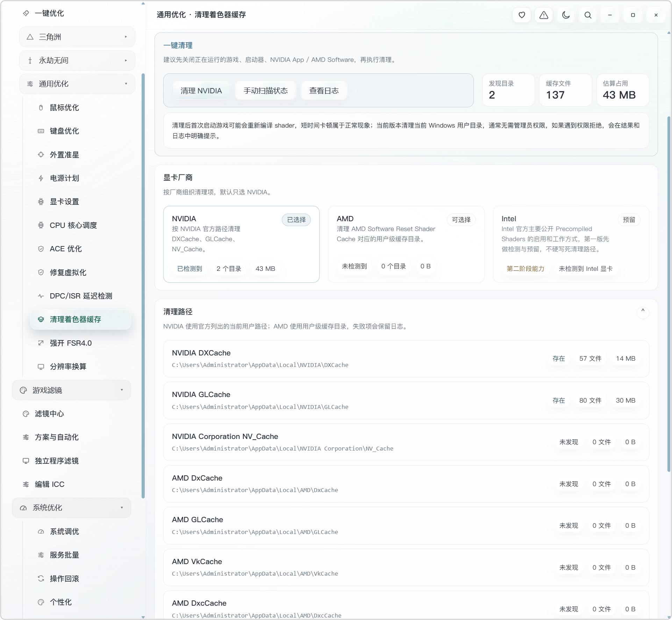
Task: Select the Intel vendor card
Action: click(x=571, y=244)
